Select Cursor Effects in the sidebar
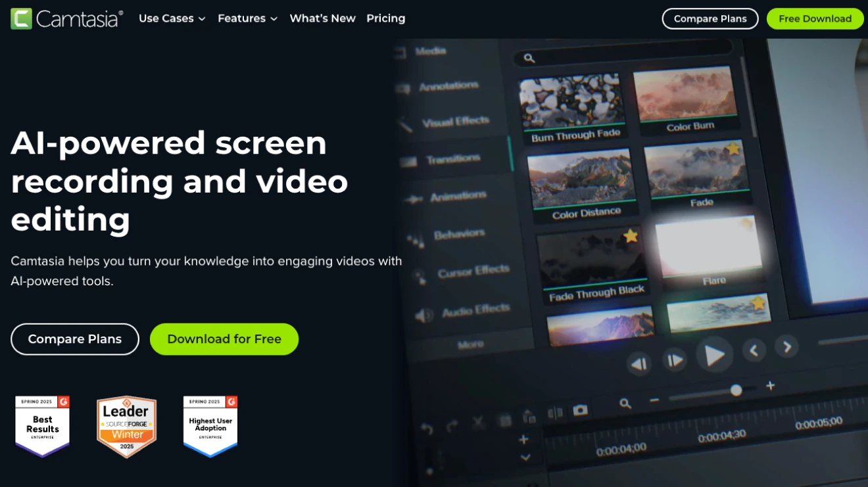Viewport: 868px width, 487px height. [474, 271]
